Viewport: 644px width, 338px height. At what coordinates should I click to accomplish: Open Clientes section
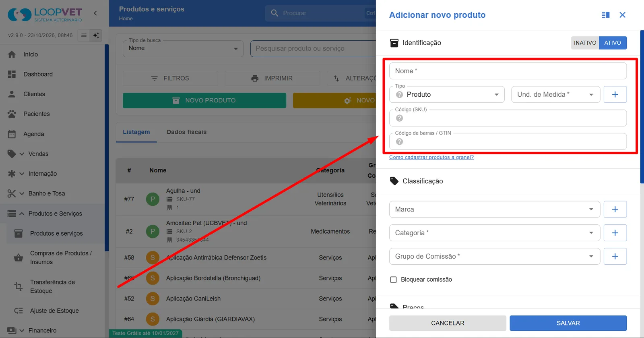click(34, 94)
